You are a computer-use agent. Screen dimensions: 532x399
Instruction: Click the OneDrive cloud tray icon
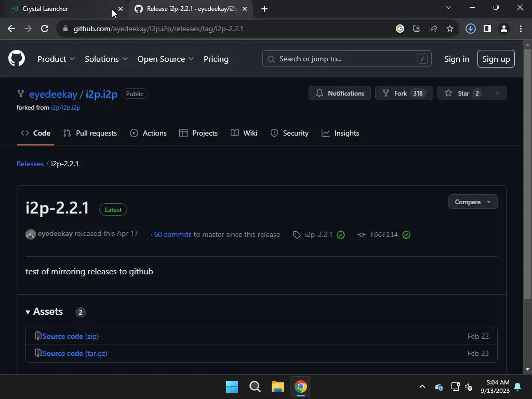click(x=438, y=387)
